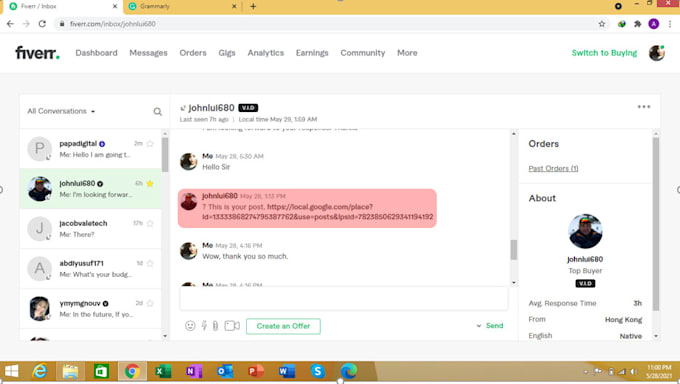Click the chat messages scrollbar thumb
This screenshot has height=384, width=680.
(x=513, y=250)
